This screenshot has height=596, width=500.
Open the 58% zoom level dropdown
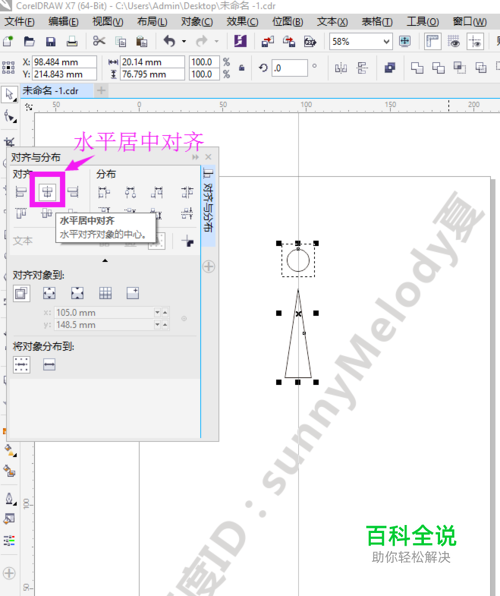tap(387, 41)
